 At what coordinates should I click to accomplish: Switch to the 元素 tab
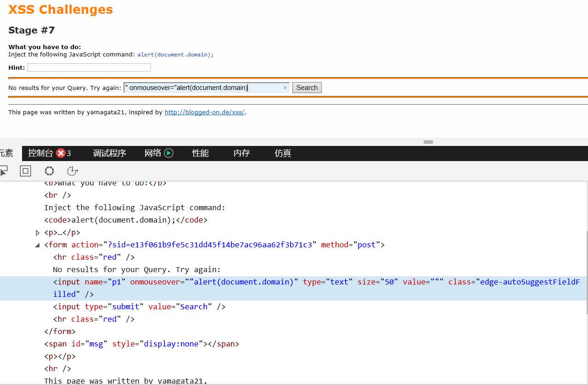6,153
